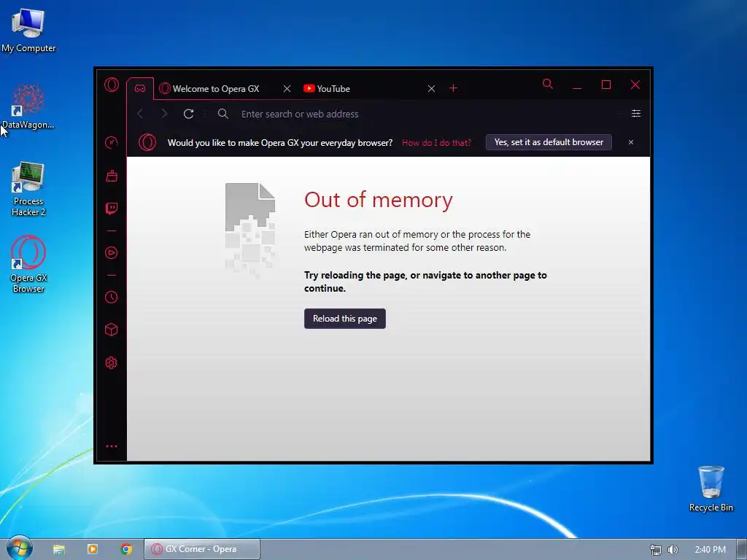Search open tabs with magnifier icon
Image resolution: width=747 pixels, height=560 pixels.
[x=548, y=85]
